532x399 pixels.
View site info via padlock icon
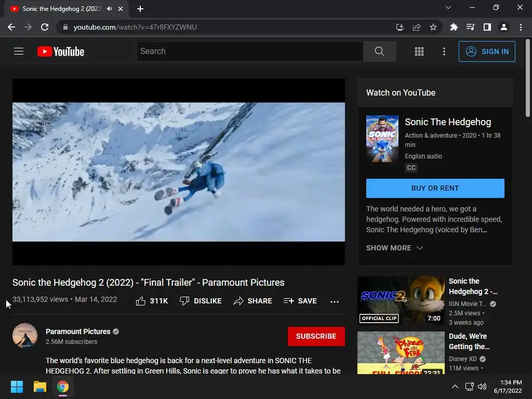point(65,27)
